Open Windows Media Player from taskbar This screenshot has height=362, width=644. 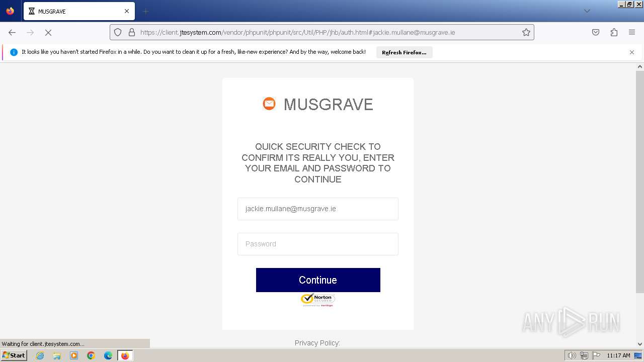pos(74,355)
